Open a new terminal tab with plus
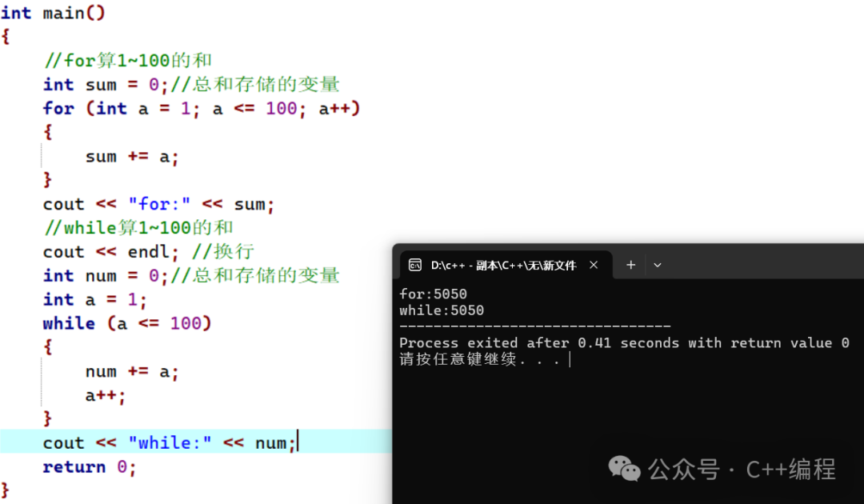 (630, 265)
